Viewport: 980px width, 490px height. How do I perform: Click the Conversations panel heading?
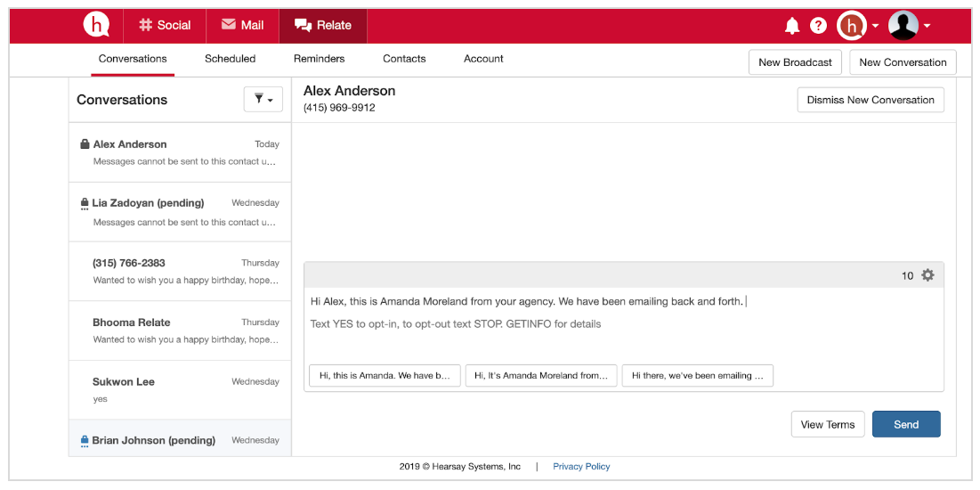pyautogui.click(x=122, y=100)
